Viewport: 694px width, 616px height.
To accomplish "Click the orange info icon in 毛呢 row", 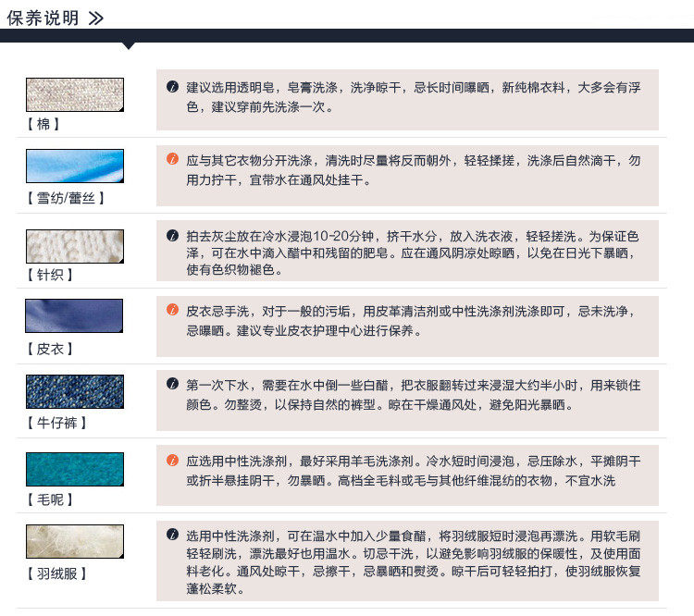I will pyautogui.click(x=172, y=461).
